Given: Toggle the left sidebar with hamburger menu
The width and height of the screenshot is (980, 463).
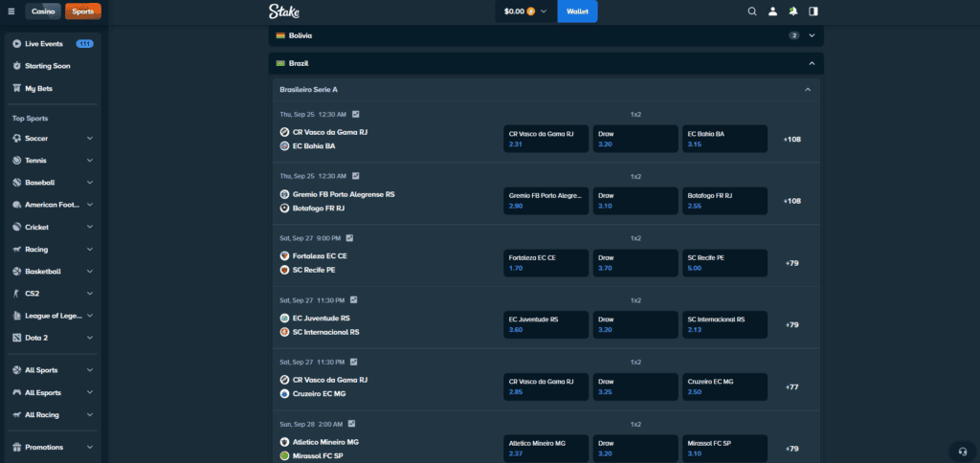Looking at the screenshot, I should tap(11, 11).
